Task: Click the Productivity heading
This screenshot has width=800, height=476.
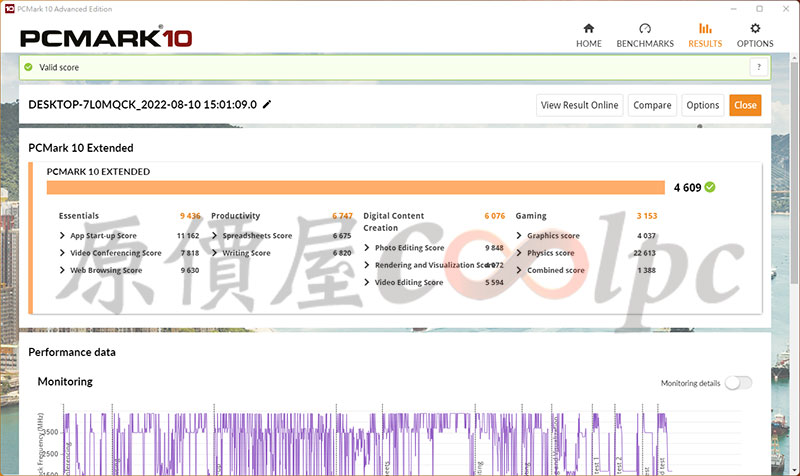Action: point(235,216)
